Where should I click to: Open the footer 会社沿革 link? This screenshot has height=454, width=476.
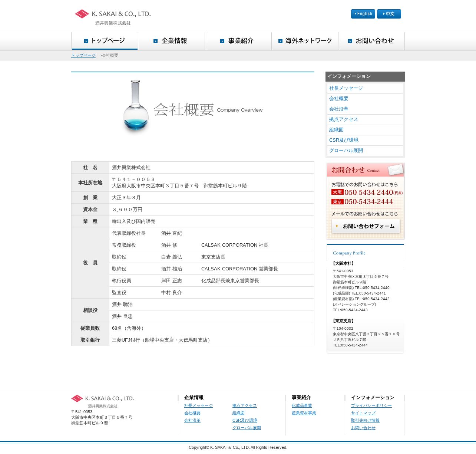192,421
